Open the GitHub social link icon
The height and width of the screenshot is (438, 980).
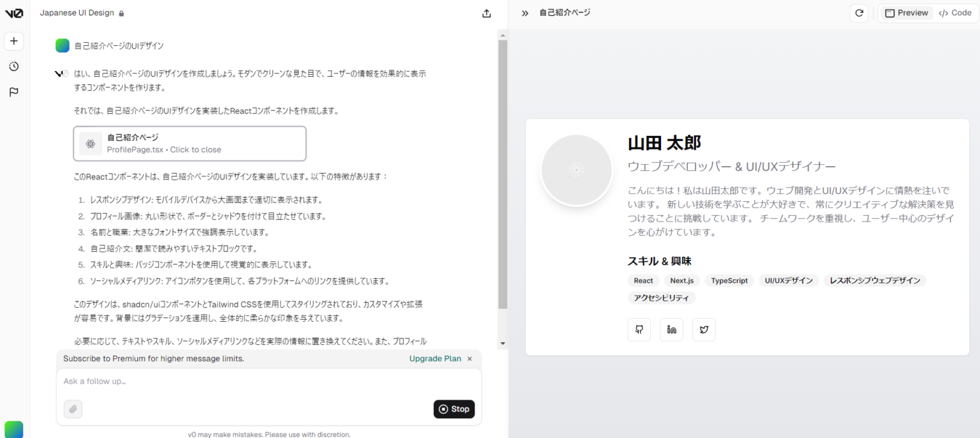pyautogui.click(x=639, y=329)
